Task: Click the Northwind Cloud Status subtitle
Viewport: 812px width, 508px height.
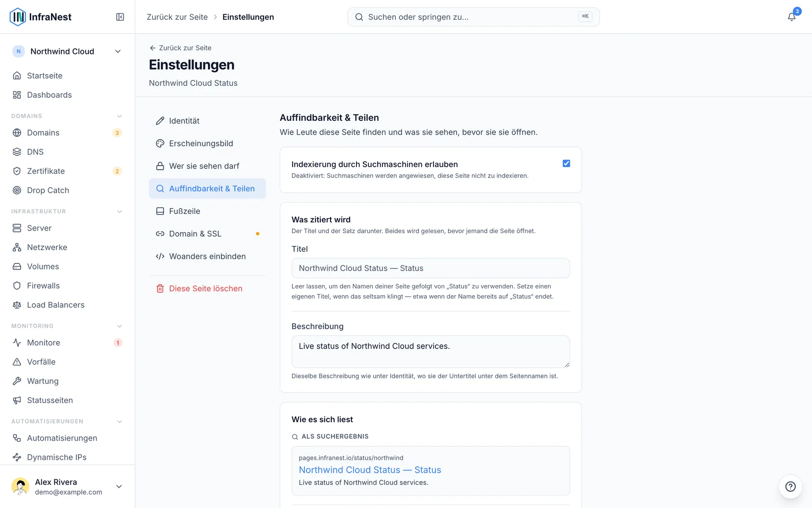Action: pyautogui.click(x=193, y=83)
